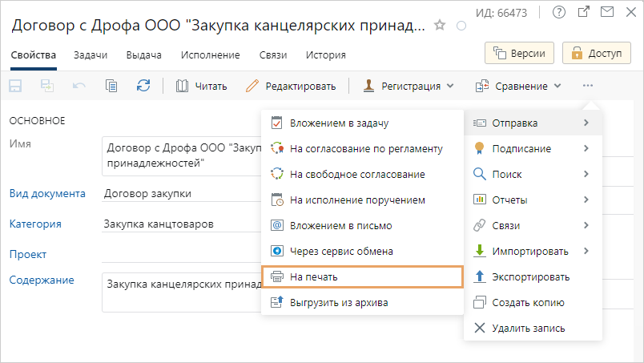Click the help question mark icon

pyautogui.click(x=559, y=11)
